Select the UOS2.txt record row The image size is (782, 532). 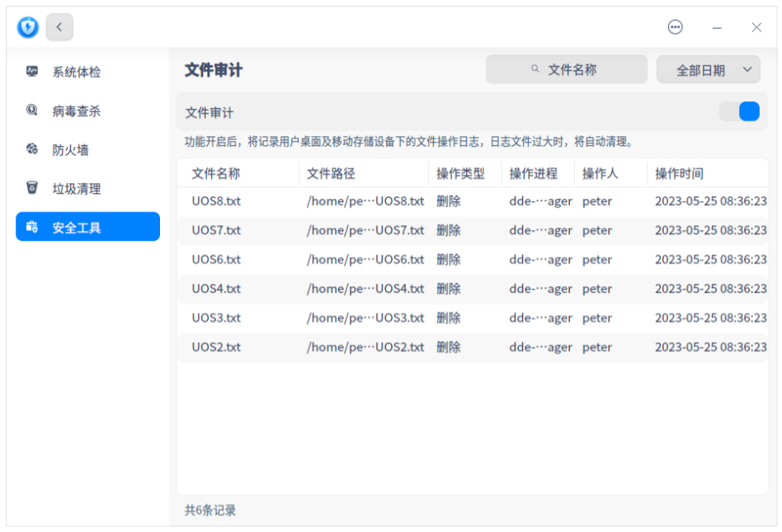(473, 347)
